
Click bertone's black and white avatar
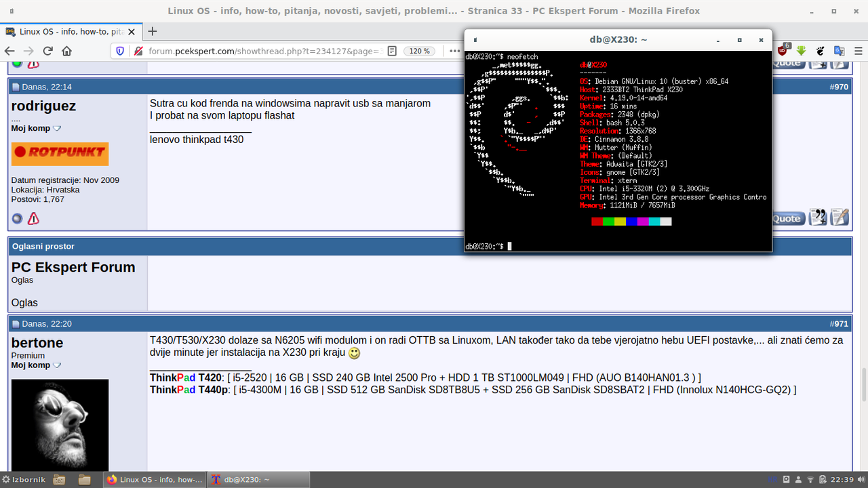click(x=60, y=425)
